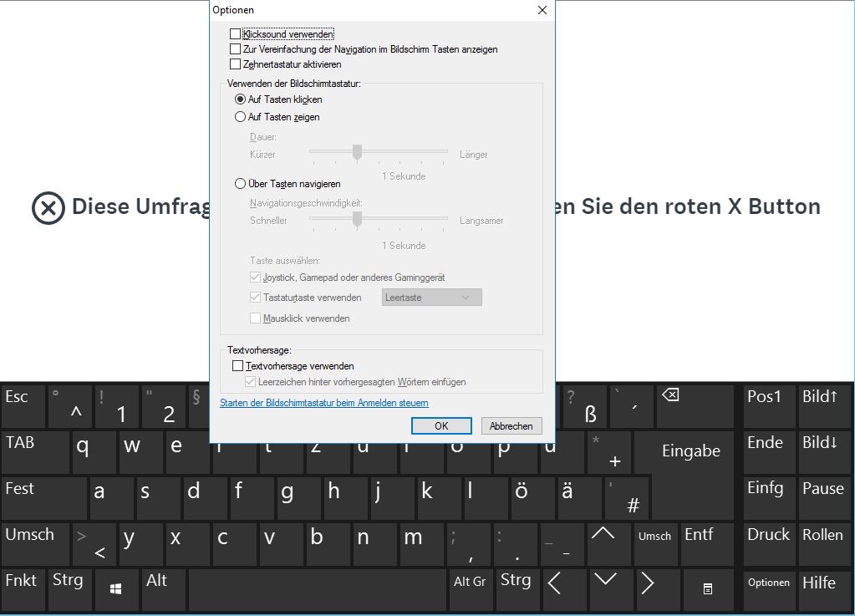
Task: Click the letter m key
Action: (x=423, y=543)
